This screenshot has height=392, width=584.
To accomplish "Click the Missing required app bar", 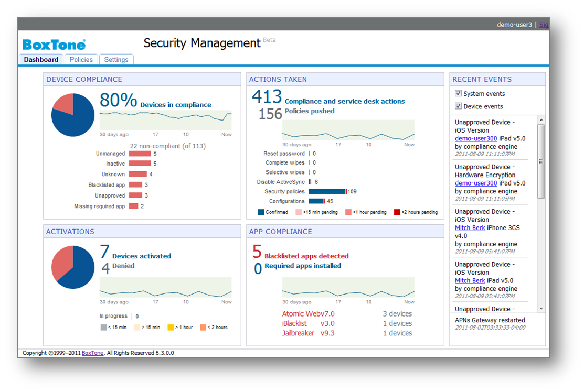I will 134,206.
